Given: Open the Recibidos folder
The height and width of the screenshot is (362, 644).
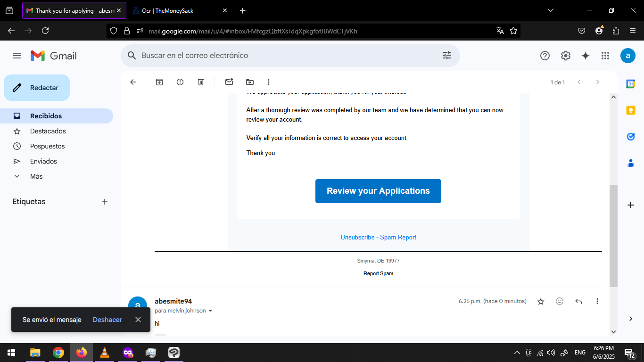Looking at the screenshot, I should click(x=57, y=116).
